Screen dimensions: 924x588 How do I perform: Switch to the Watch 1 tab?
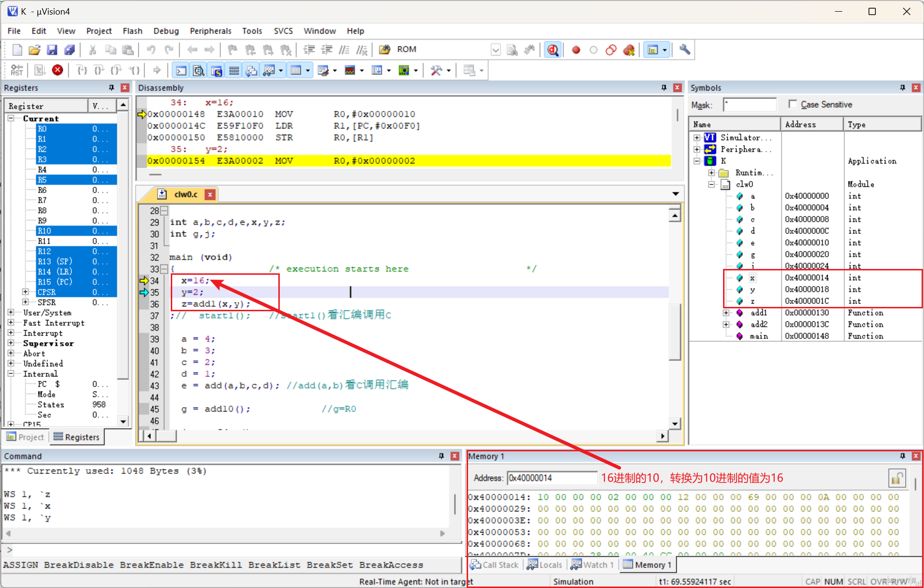coord(593,565)
